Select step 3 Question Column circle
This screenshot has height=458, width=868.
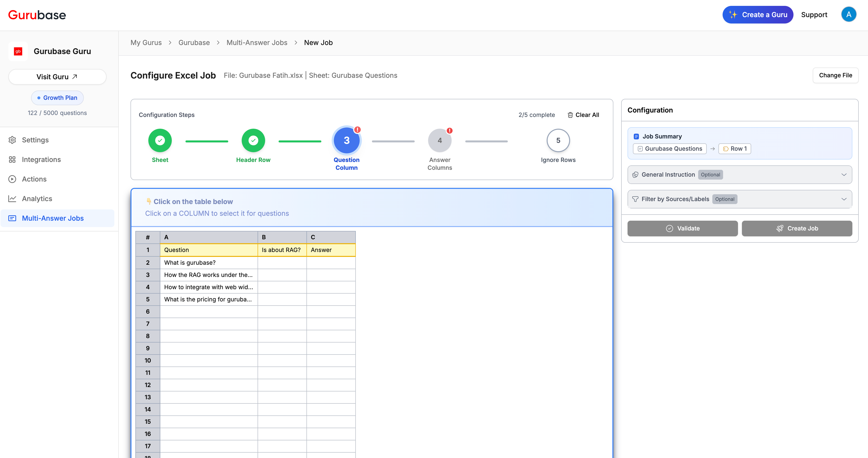(x=347, y=140)
